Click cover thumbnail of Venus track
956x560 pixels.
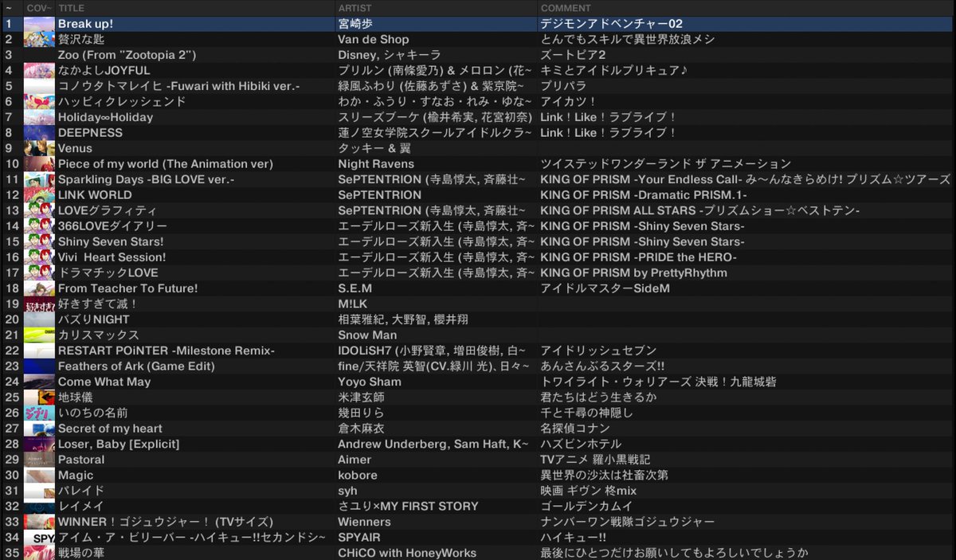click(39, 148)
